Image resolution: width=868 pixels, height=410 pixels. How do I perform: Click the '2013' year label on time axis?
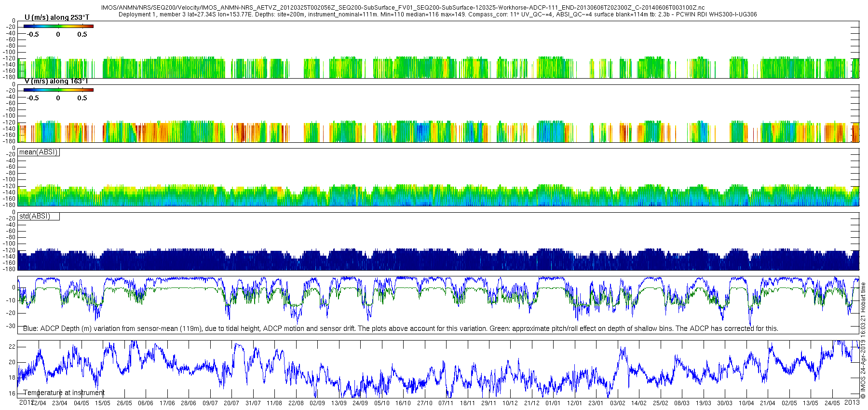pyautogui.click(x=852, y=402)
